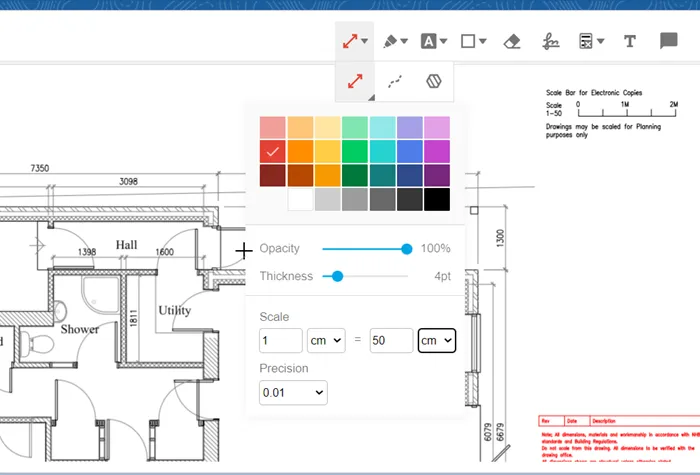Pick the light green color swatch
The width and height of the screenshot is (700, 475).
355,128
